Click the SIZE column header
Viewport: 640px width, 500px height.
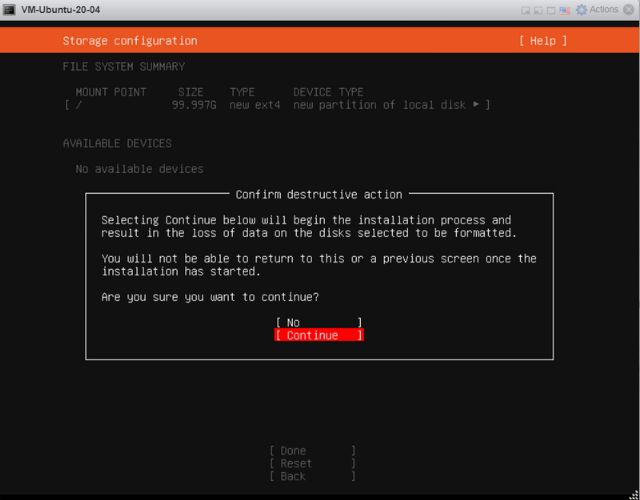[x=191, y=92]
